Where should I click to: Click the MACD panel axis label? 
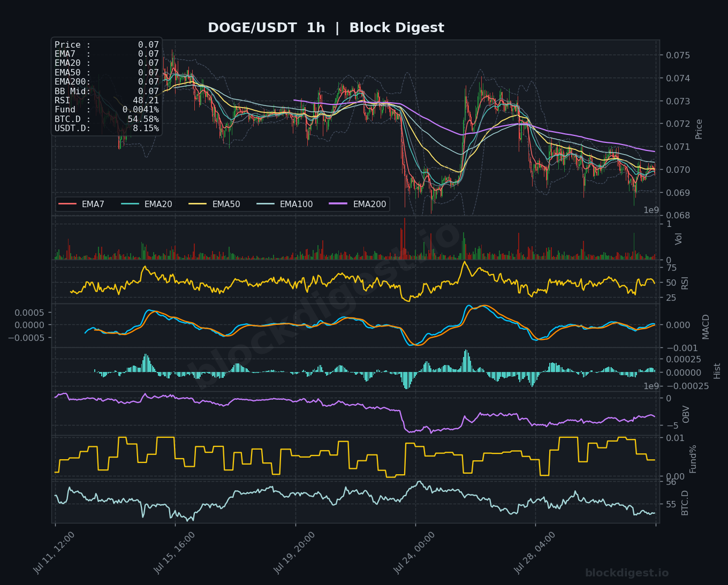click(706, 326)
